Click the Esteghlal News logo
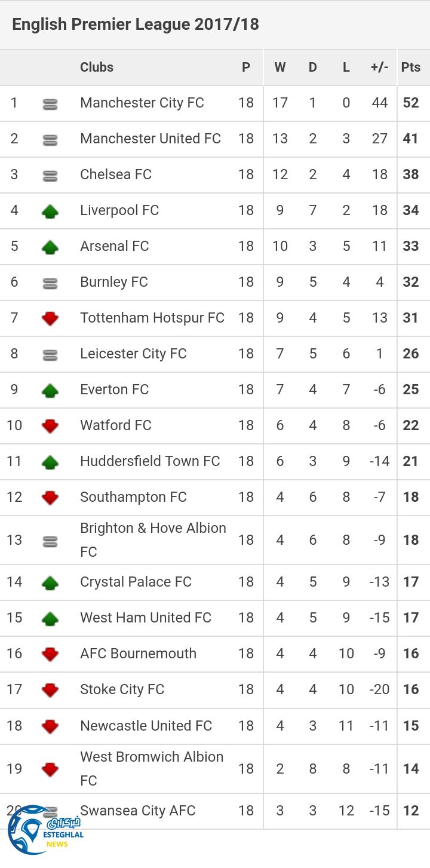 click(x=45, y=830)
